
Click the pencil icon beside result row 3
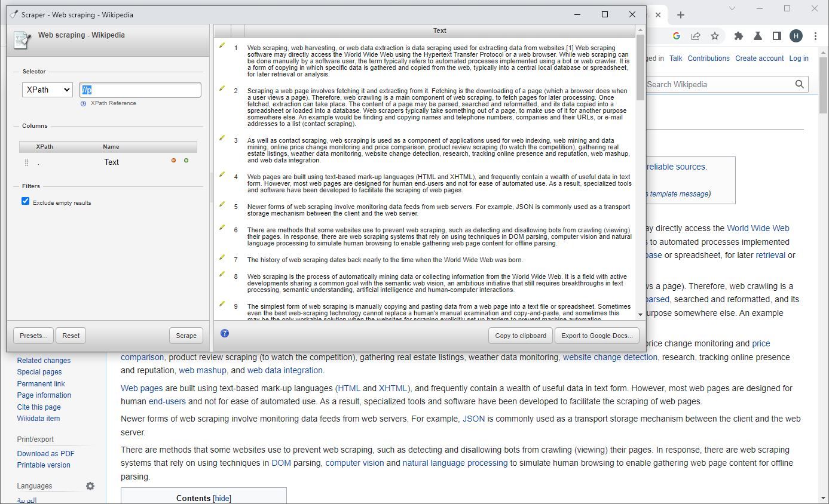[222, 138]
